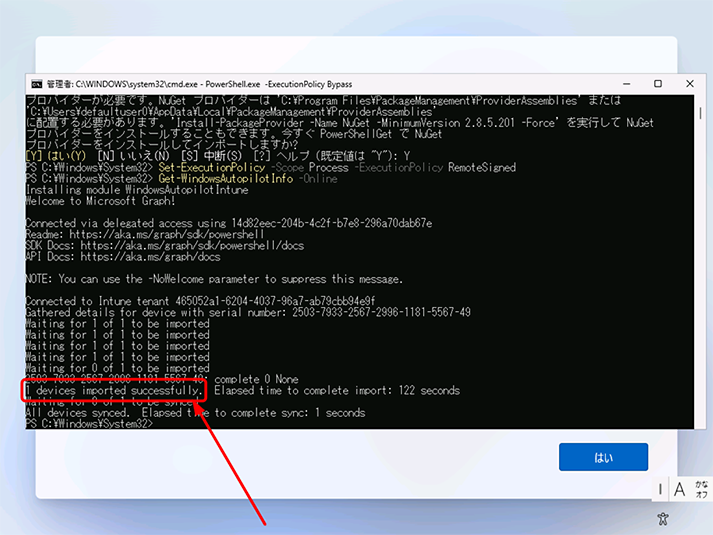The width and height of the screenshot is (713, 535).
Task: Open the accessibility figure icon
Action: pyautogui.click(x=663, y=518)
